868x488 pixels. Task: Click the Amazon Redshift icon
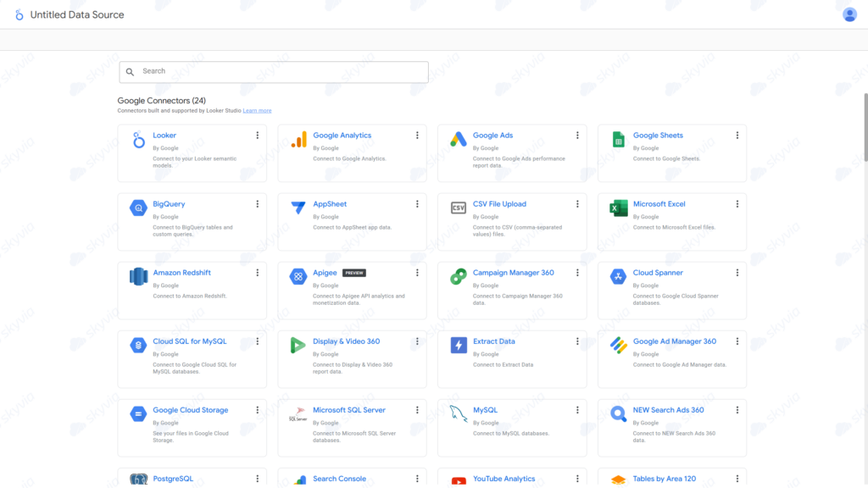138,277
